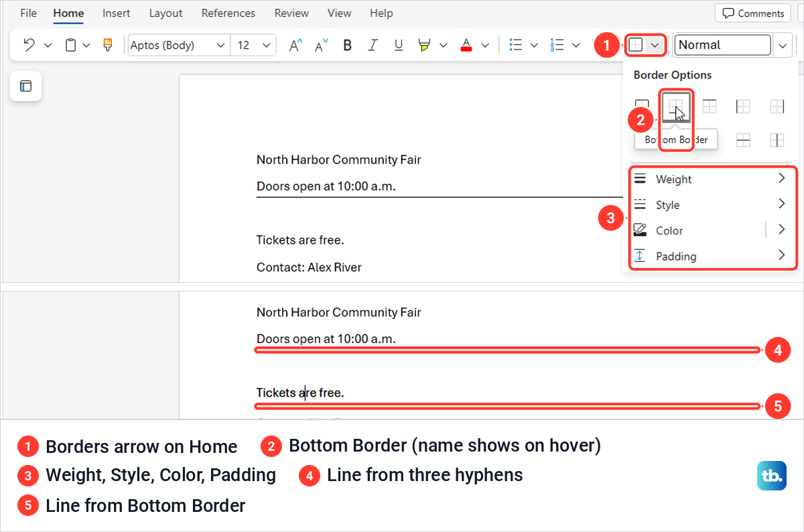Click the Bullets list icon

click(x=515, y=45)
